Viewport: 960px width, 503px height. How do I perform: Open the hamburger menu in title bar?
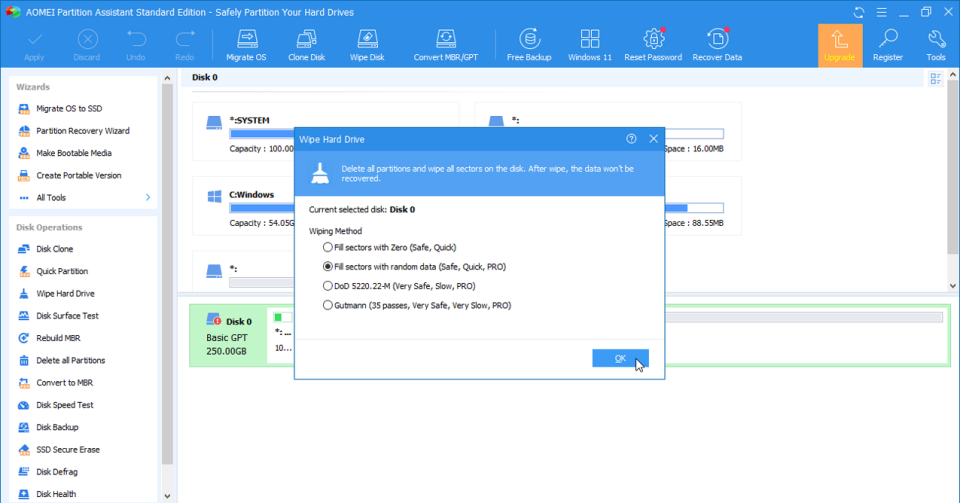(x=882, y=12)
